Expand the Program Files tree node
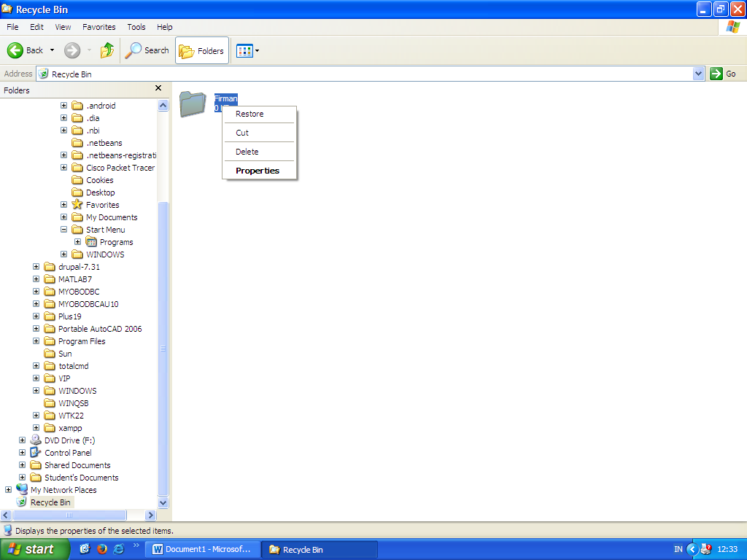The width and height of the screenshot is (747, 560). (x=36, y=341)
